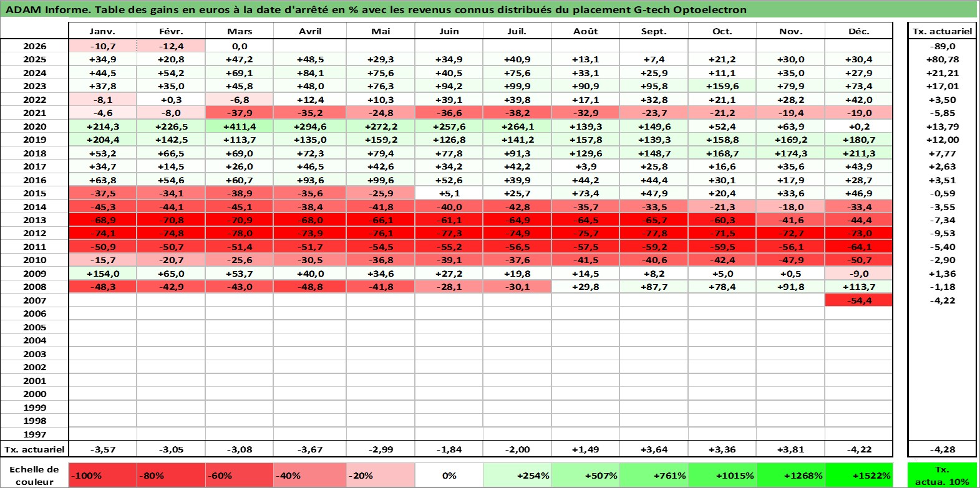
Task: Click the '-89,0' actuarial rate for 2026
Action: click(x=942, y=46)
